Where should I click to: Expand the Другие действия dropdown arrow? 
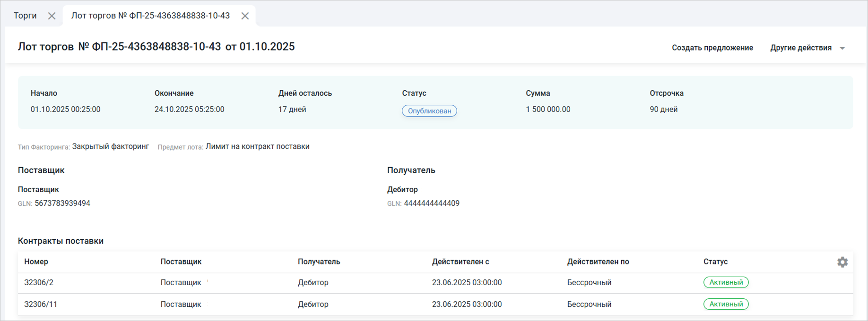tap(842, 48)
